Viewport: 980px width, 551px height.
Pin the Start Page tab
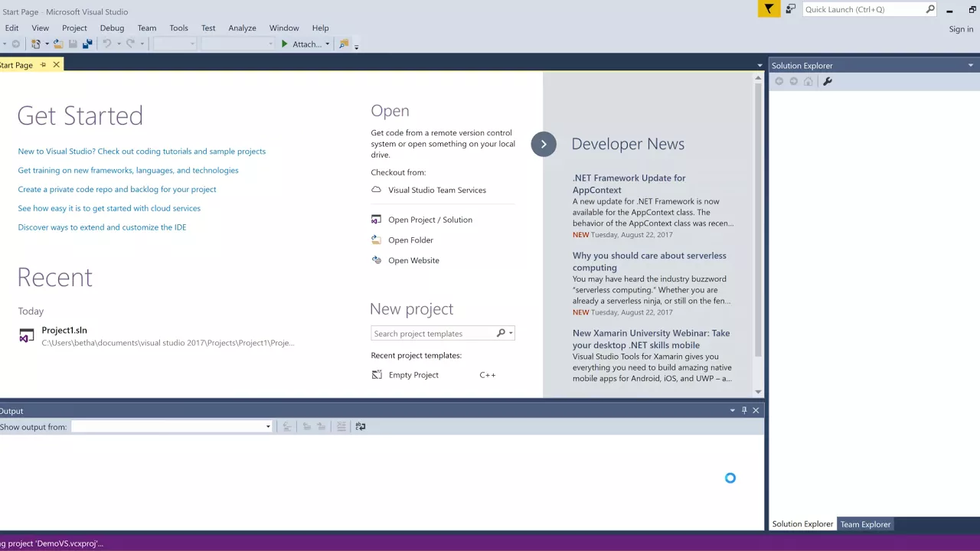[x=43, y=65]
